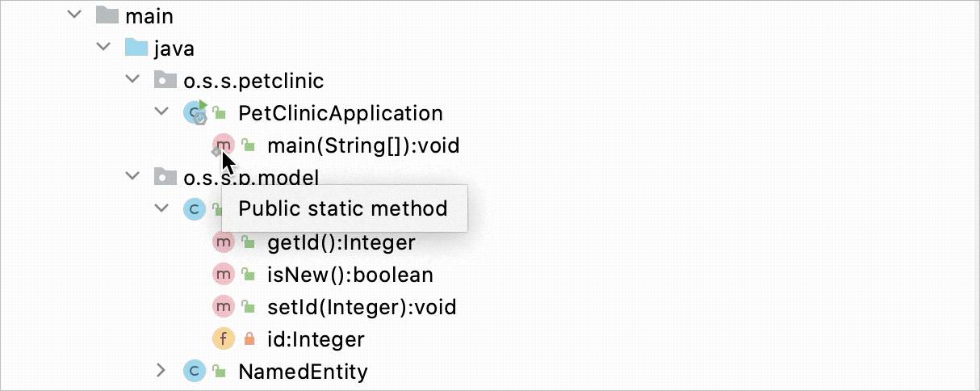Viewport: 980px width, 391px height.
Task: Click the method icon beside main(String[]):void
Action: click(x=223, y=145)
